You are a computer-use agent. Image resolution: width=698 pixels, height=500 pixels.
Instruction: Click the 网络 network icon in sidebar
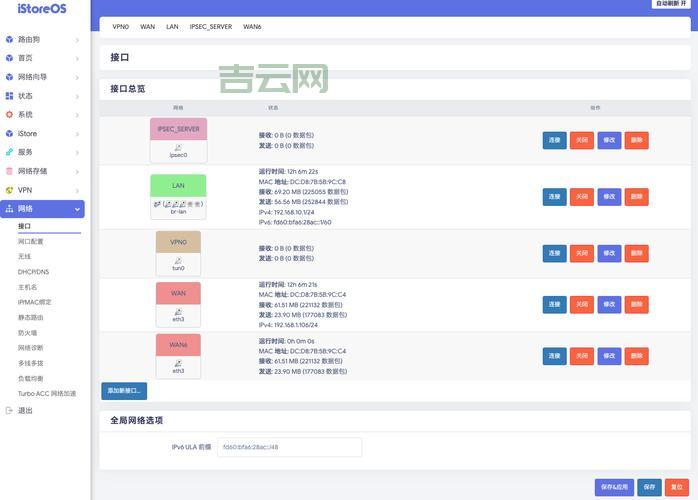[9, 209]
